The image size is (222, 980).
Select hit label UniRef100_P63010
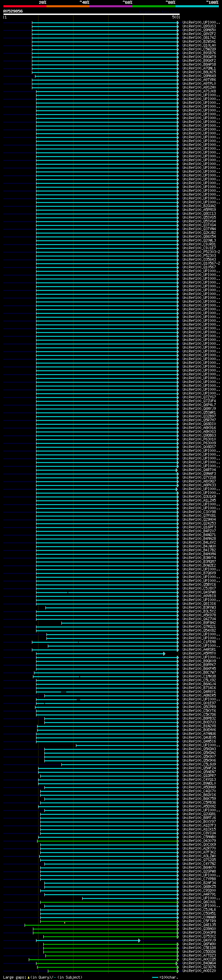[199, 439]
